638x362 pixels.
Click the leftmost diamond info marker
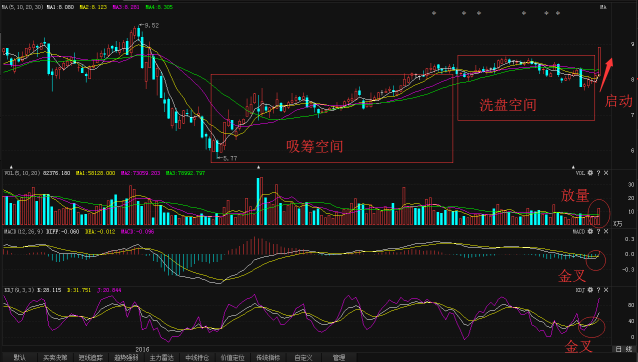click(x=434, y=13)
